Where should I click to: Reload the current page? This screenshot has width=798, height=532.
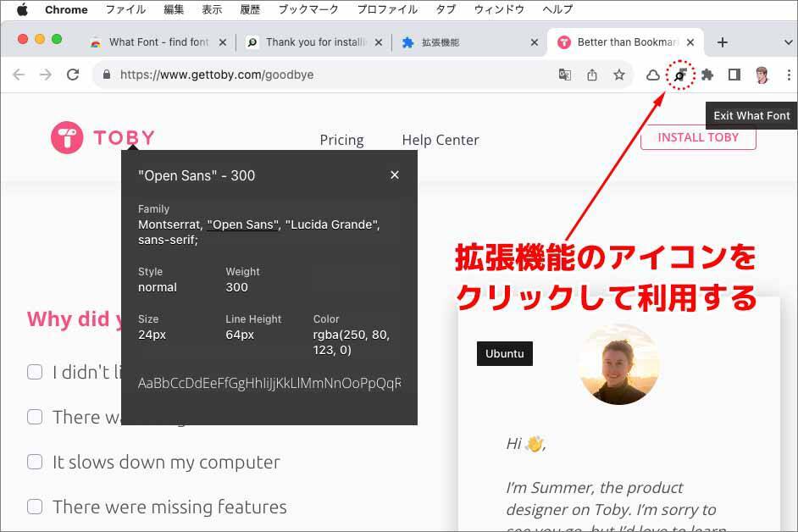click(x=73, y=75)
